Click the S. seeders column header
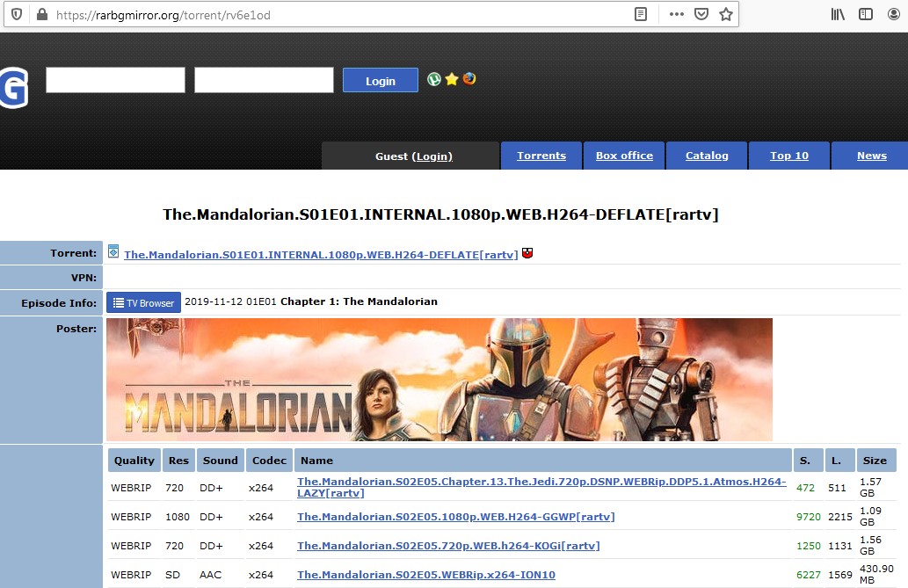The height and width of the screenshot is (588, 908). [809, 460]
